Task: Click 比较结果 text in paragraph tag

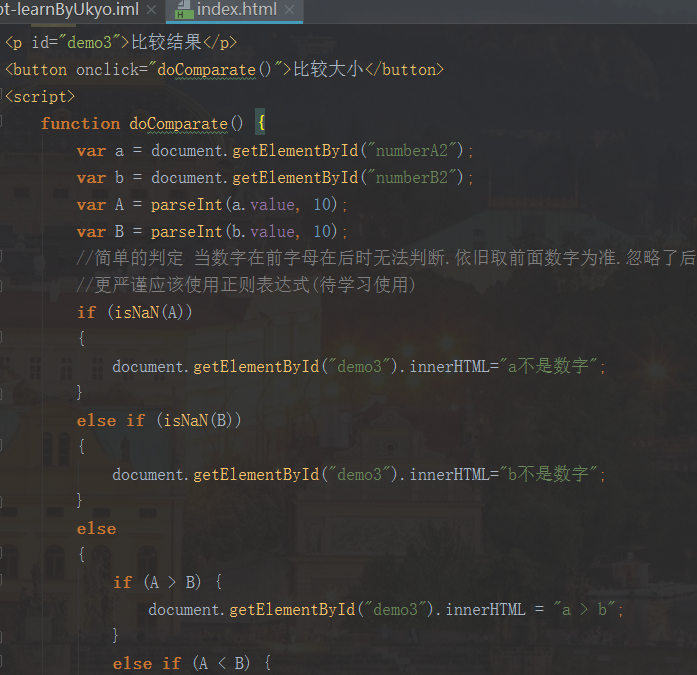Action: coord(167,42)
